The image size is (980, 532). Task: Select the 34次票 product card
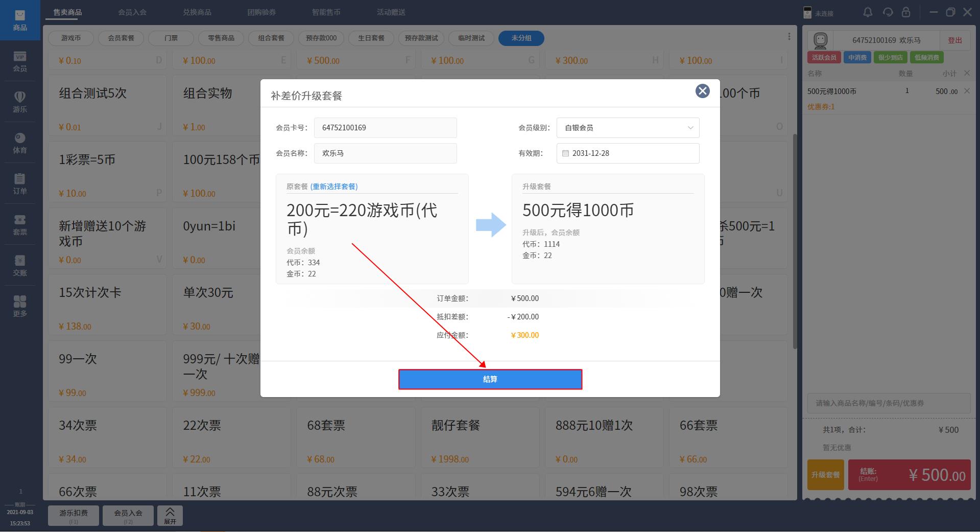click(x=108, y=437)
